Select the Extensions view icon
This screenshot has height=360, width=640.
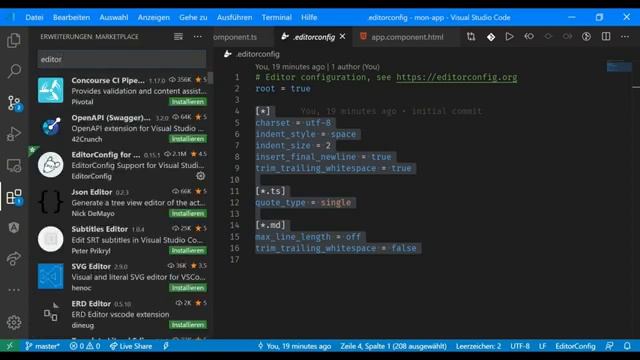click(x=14, y=197)
